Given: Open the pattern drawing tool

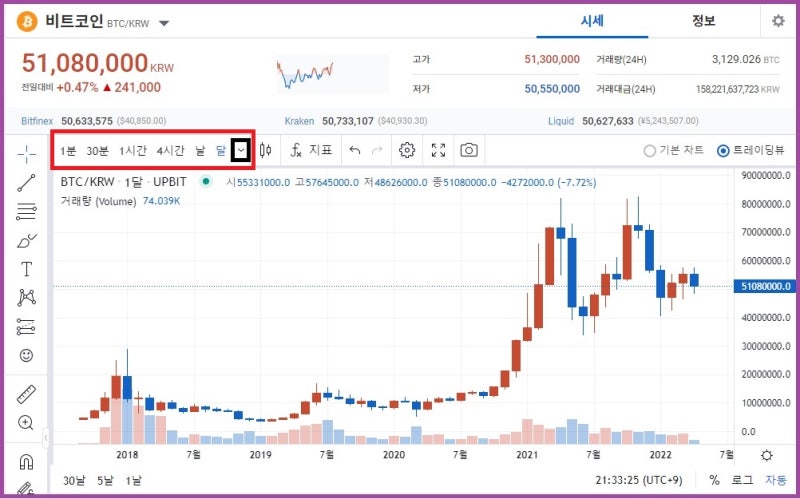Looking at the screenshot, I should [x=27, y=297].
